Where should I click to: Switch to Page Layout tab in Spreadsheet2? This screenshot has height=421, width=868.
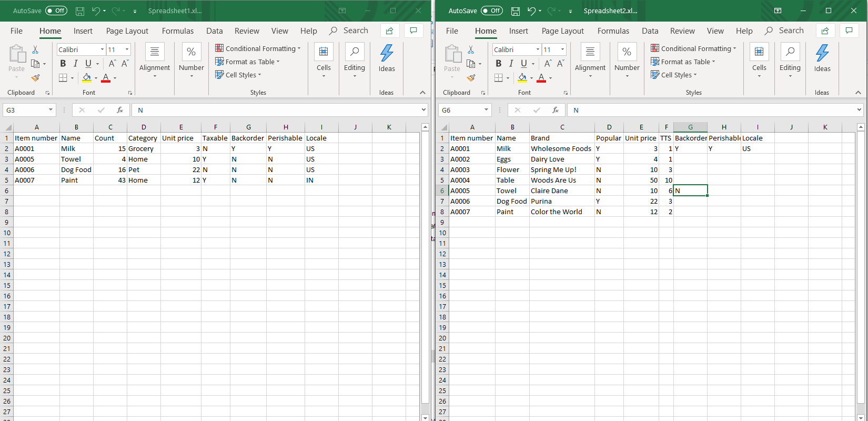click(x=562, y=31)
